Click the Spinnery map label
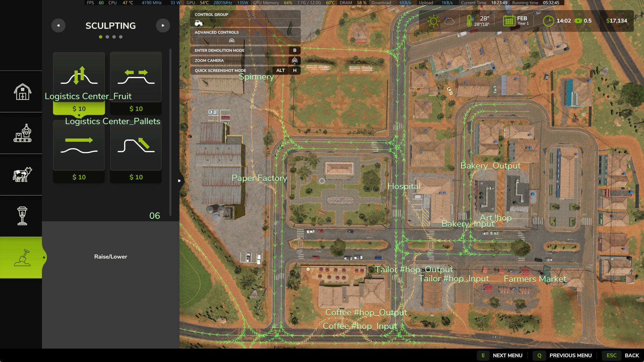Viewport: 644px width, 362px height. click(256, 77)
